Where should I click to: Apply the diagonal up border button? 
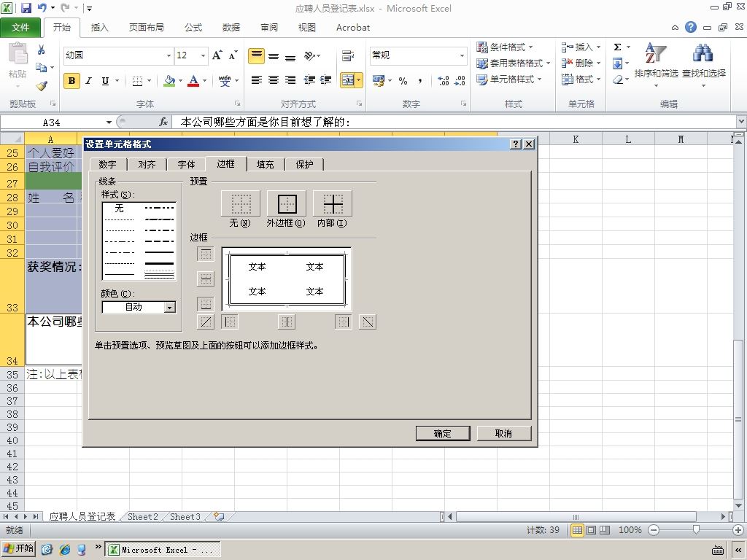click(x=206, y=322)
